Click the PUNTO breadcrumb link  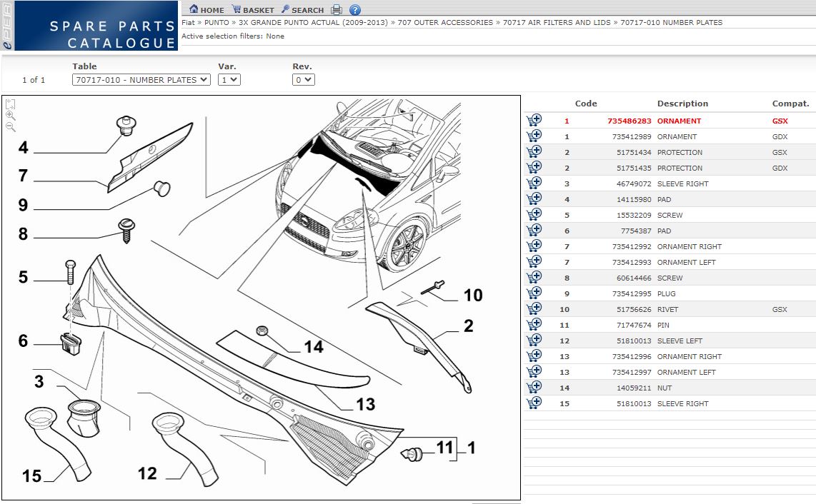tap(217, 22)
